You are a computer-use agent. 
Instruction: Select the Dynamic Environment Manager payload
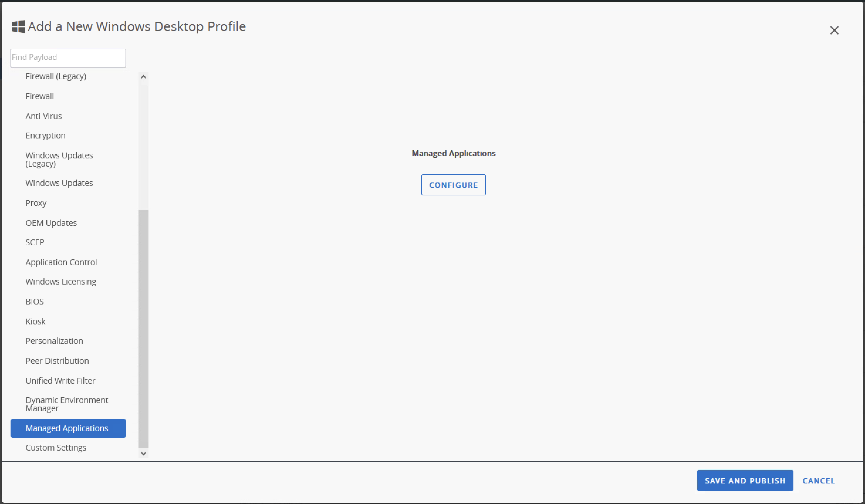click(67, 404)
